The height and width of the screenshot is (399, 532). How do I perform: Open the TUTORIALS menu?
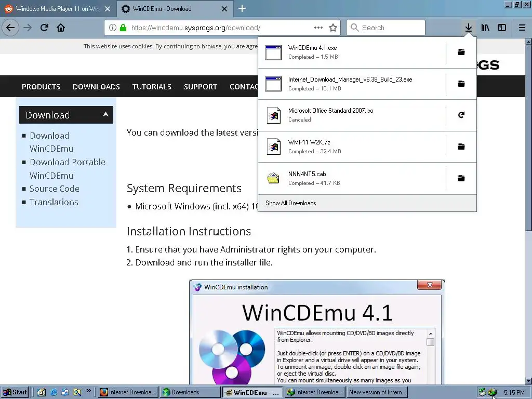(152, 87)
